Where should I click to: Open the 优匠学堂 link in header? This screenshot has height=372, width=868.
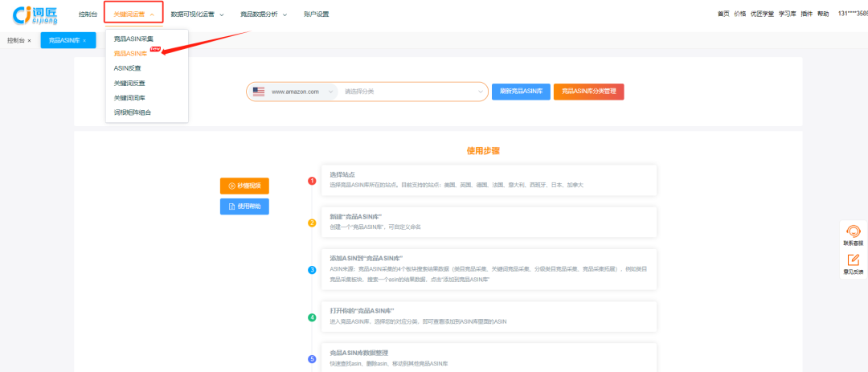[x=762, y=14]
